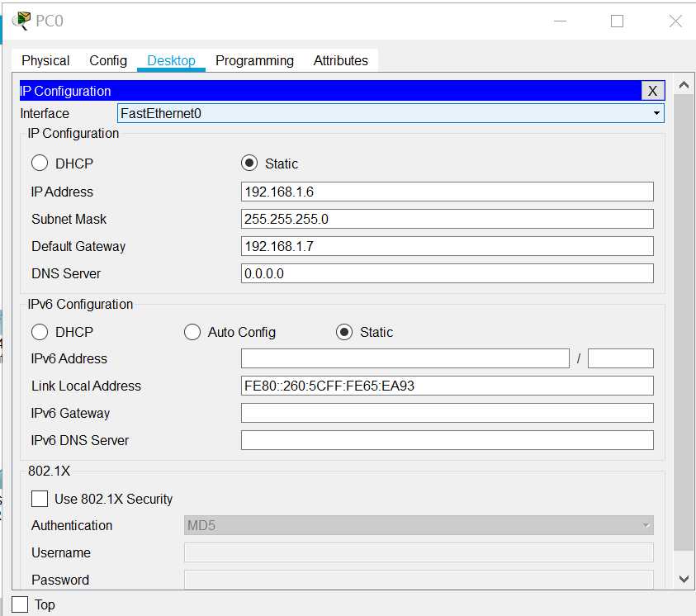Open the Programming tab

tap(254, 60)
